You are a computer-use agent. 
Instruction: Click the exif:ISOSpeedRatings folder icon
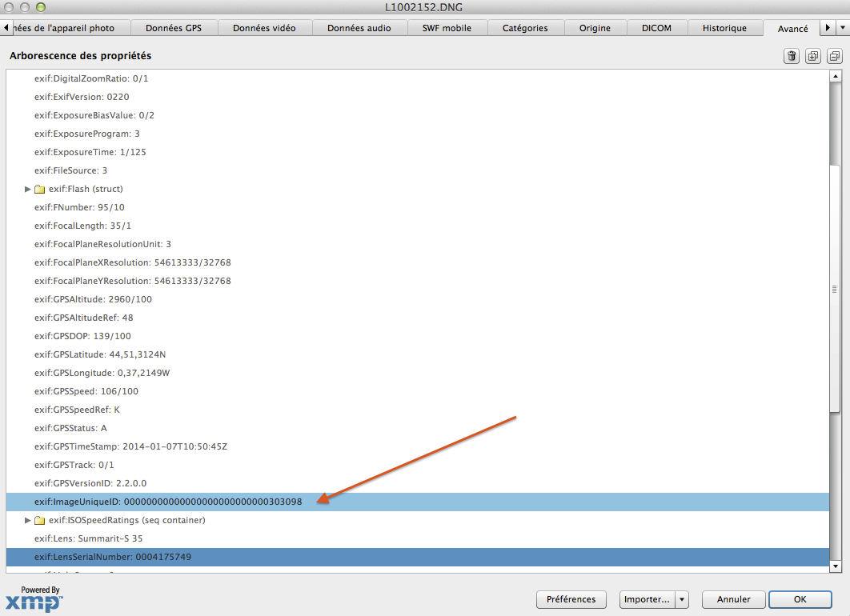click(x=39, y=521)
